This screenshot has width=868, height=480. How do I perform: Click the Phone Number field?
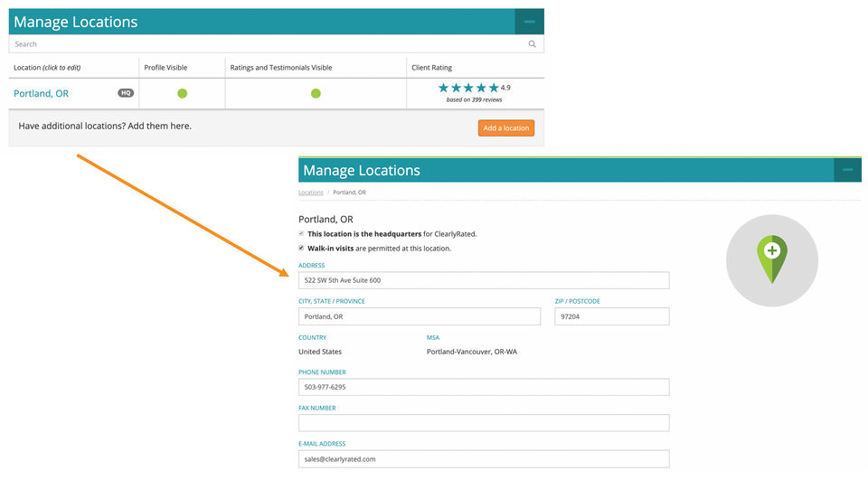(x=484, y=387)
